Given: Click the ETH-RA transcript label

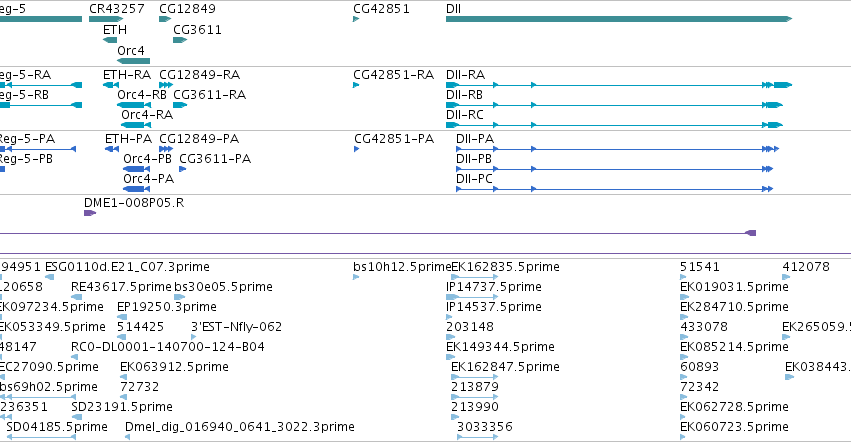Looking at the screenshot, I should click(x=127, y=74).
